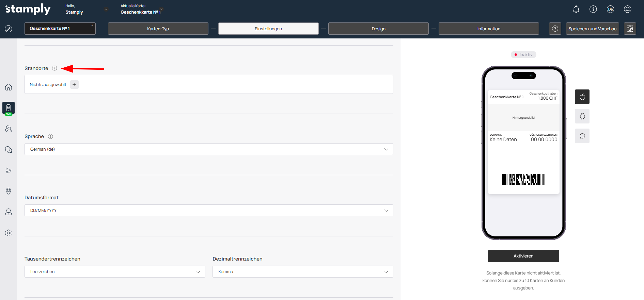Image resolution: width=644 pixels, height=300 pixels.
Task: Expand the Sprache dropdown
Action: coord(208,149)
